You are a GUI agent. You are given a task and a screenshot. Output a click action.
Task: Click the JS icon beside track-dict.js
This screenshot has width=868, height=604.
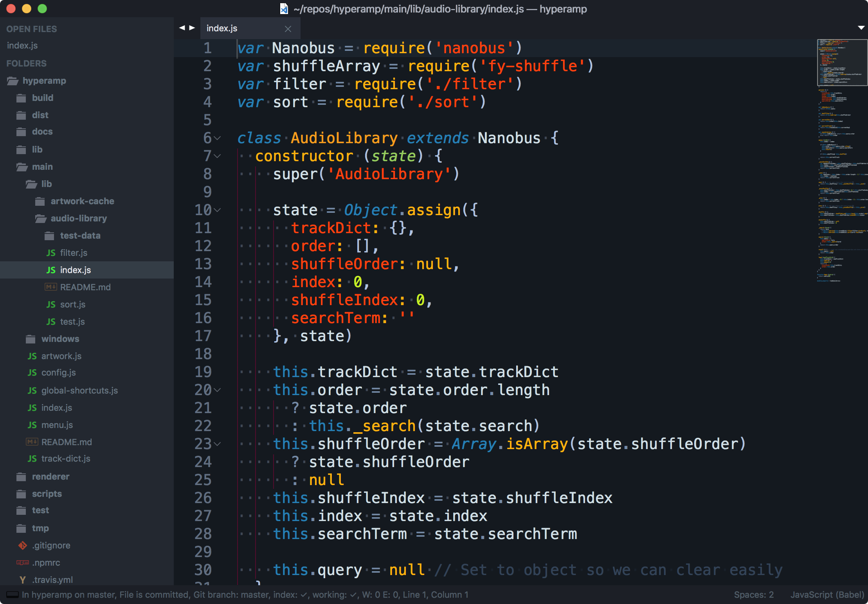(x=32, y=458)
